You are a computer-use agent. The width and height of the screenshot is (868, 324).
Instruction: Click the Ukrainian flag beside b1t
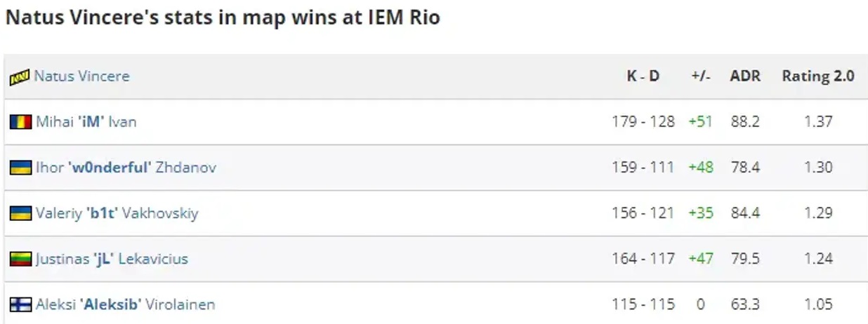coord(20,213)
